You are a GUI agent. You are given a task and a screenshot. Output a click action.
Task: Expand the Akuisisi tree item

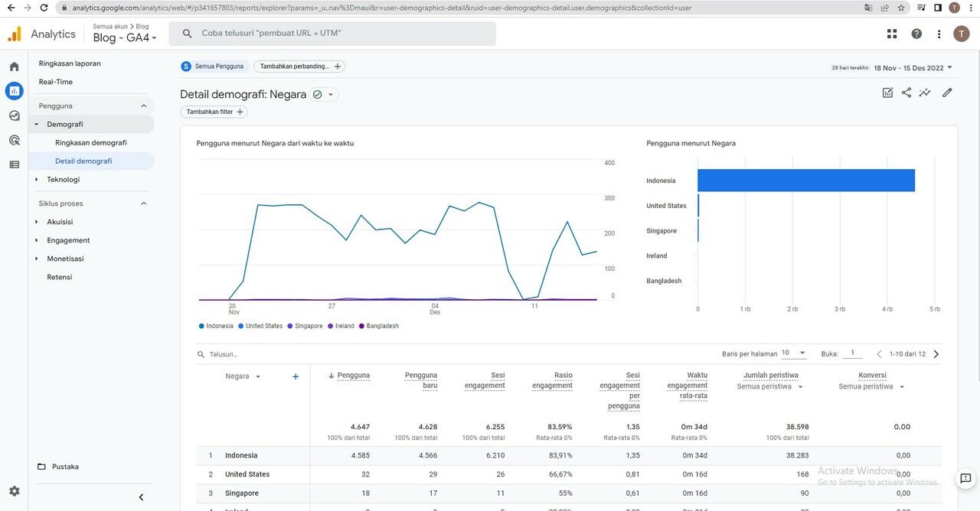[x=36, y=222]
